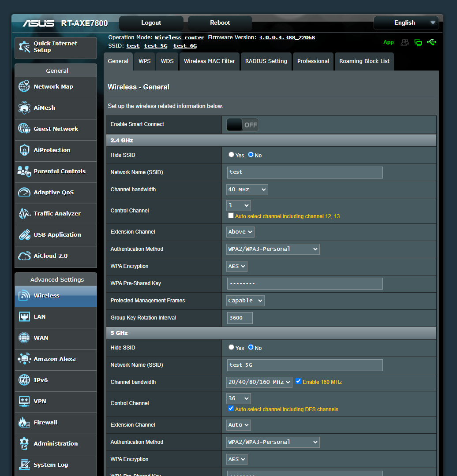This screenshot has width=457, height=476.
Task: Click the guest users status icon in header
Action: (405, 42)
